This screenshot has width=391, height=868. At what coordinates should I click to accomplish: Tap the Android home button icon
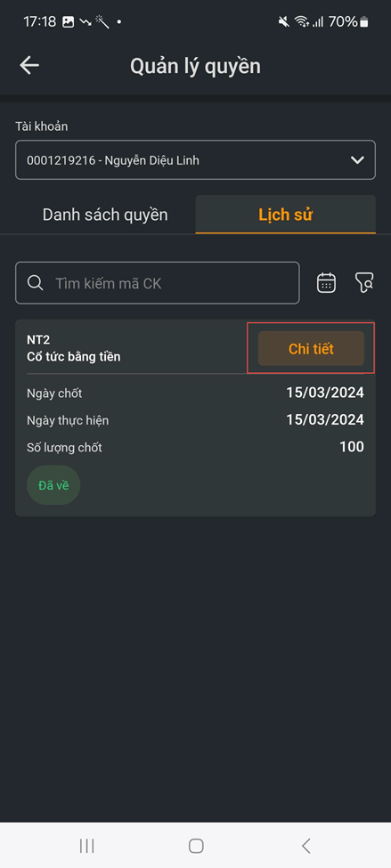tap(196, 846)
